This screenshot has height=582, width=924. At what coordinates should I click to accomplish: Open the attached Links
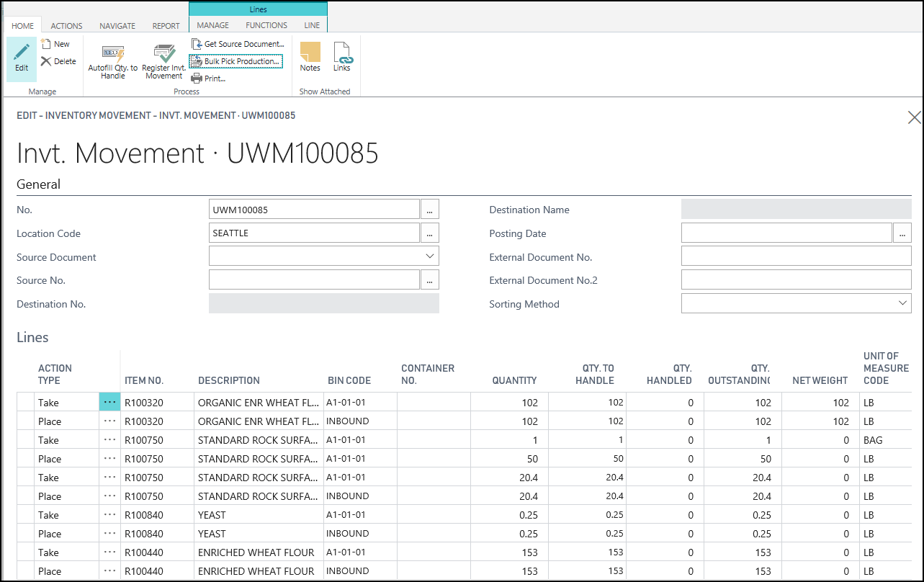coord(341,57)
